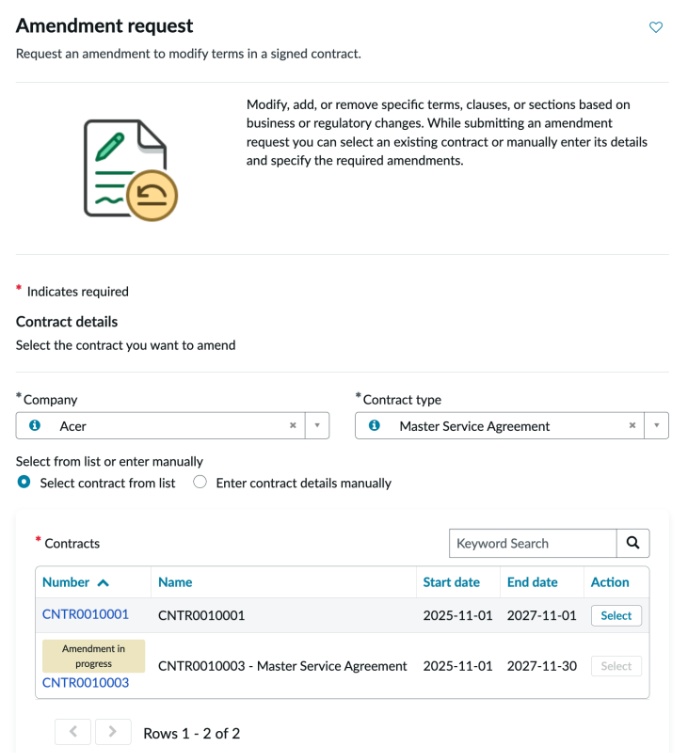Image resolution: width=688 pixels, height=754 pixels.
Task: Sort contracts by End date column
Action: pos(532,582)
